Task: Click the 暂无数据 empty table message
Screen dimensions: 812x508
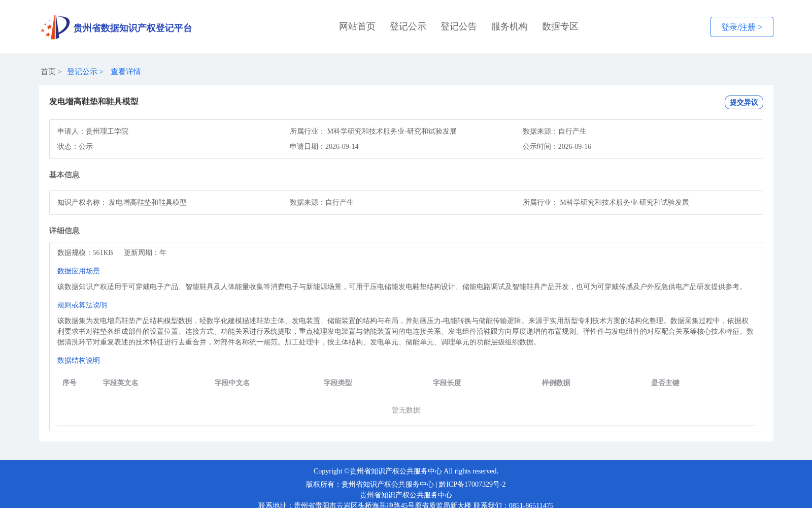Action: point(406,410)
